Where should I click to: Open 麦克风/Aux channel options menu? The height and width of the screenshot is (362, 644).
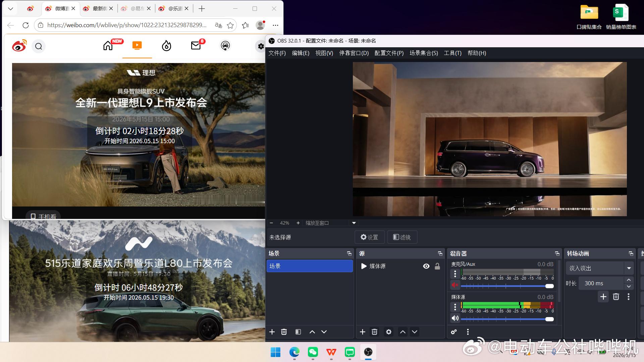tap(455, 274)
